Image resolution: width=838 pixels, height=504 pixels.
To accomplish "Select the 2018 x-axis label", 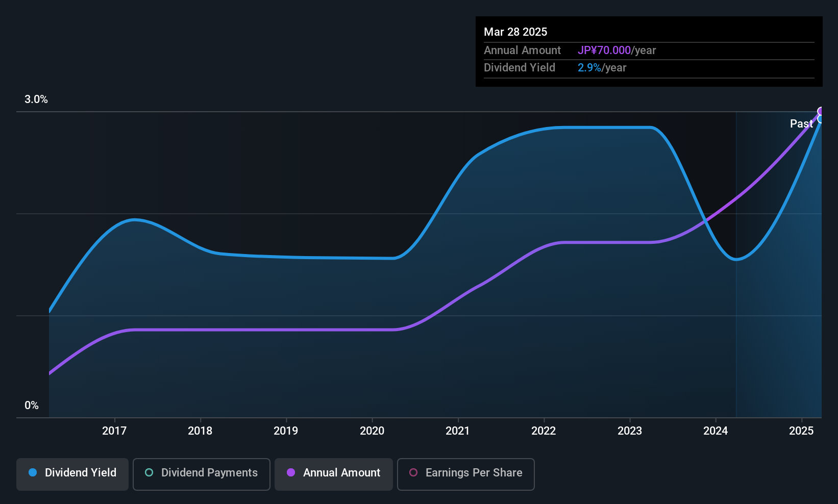I will (x=200, y=431).
